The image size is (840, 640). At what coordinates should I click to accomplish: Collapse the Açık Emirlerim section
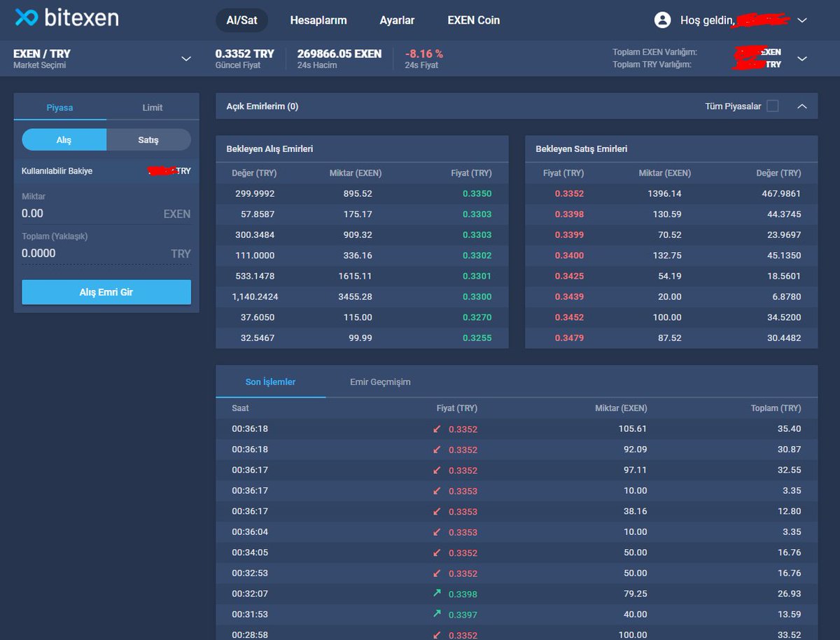point(802,106)
